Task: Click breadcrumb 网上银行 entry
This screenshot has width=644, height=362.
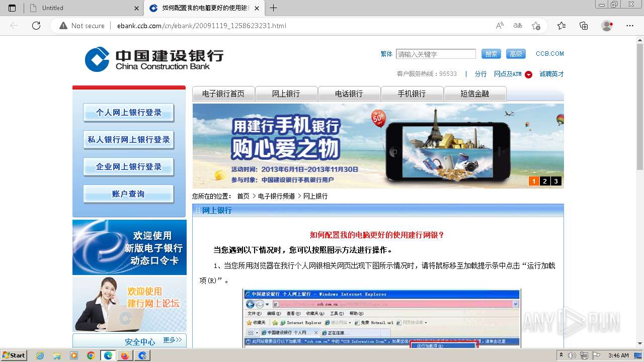Action: 315,196
